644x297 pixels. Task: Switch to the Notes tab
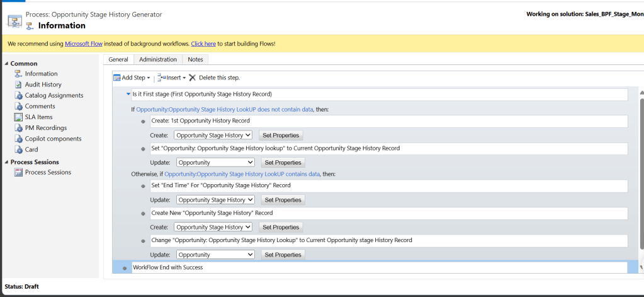coord(196,60)
